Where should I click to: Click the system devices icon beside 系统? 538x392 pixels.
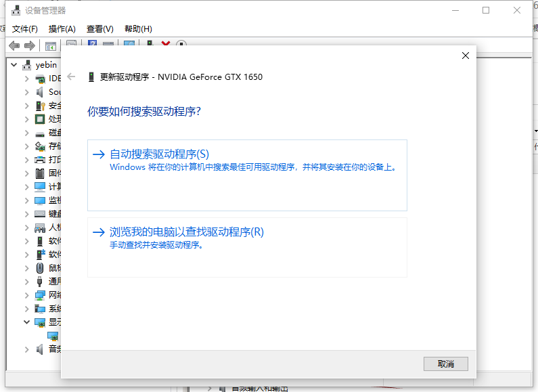[x=40, y=309]
